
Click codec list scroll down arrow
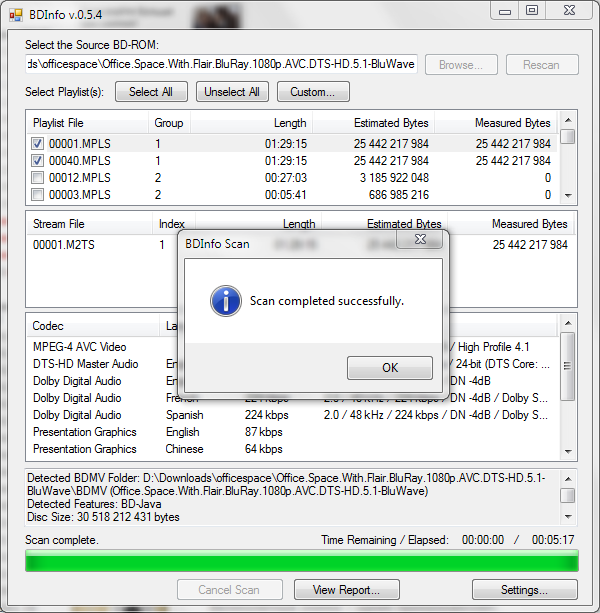(x=568, y=452)
